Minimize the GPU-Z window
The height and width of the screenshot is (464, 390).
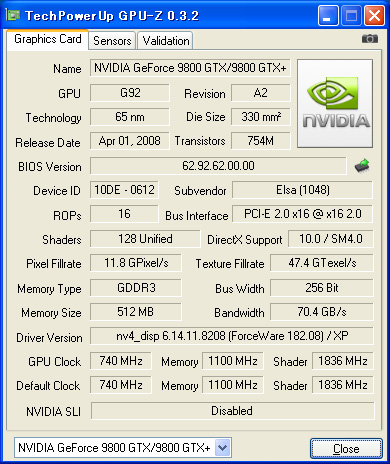point(328,15)
